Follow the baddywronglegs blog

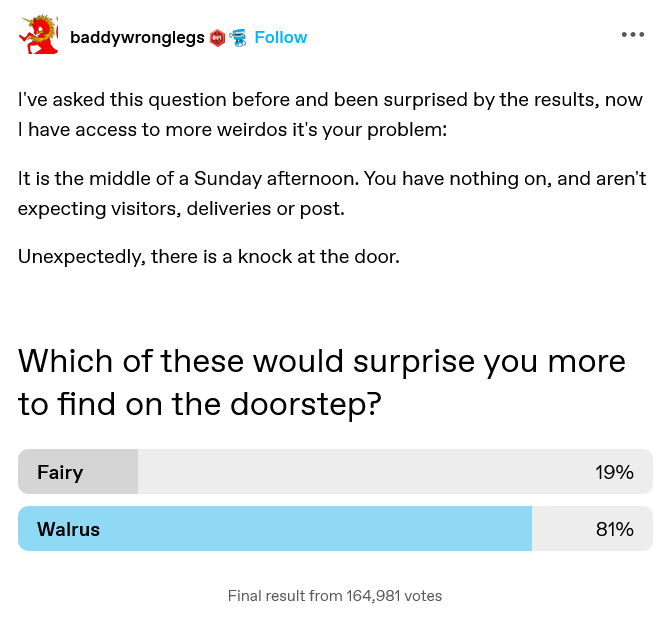click(x=280, y=37)
